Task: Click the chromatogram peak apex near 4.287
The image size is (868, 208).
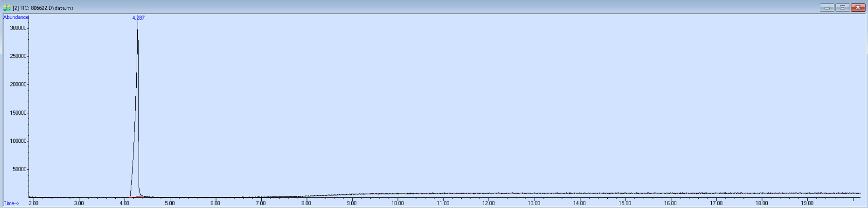Action: (138, 29)
